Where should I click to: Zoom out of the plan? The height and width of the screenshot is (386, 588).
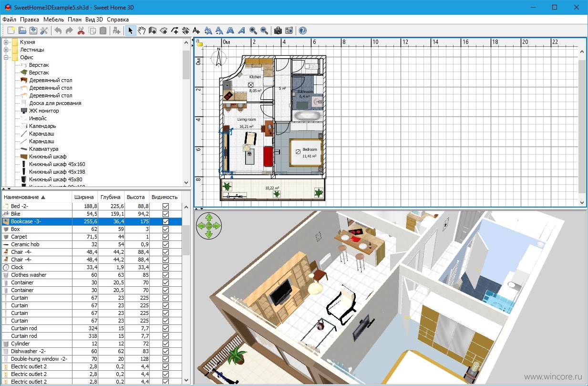tap(264, 31)
